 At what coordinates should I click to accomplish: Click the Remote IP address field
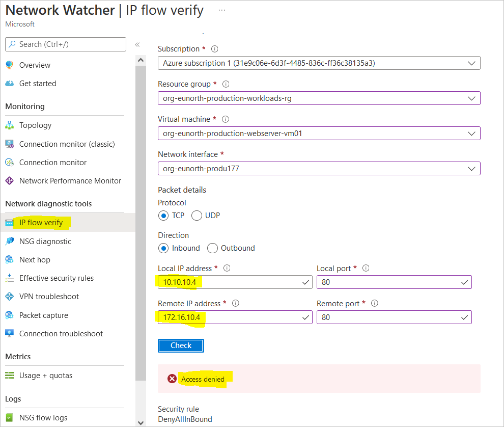pyautogui.click(x=235, y=317)
